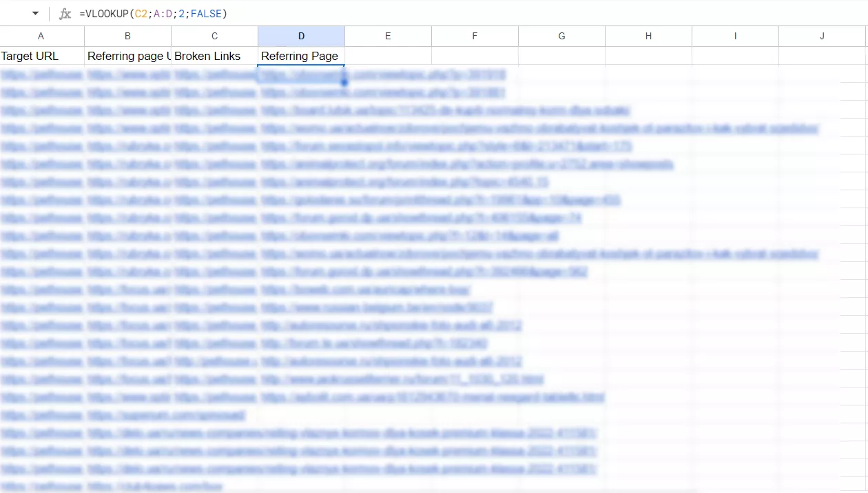Image resolution: width=868 pixels, height=493 pixels.
Task: Click the 'Referring Page' header cell in column D
Action: (x=302, y=56)
